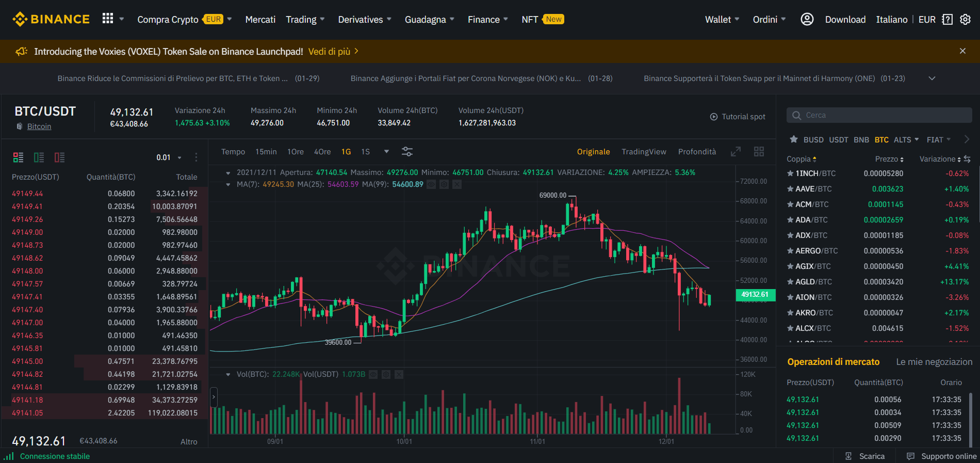Expand the ALTS market dropdown

coord(906,140)
